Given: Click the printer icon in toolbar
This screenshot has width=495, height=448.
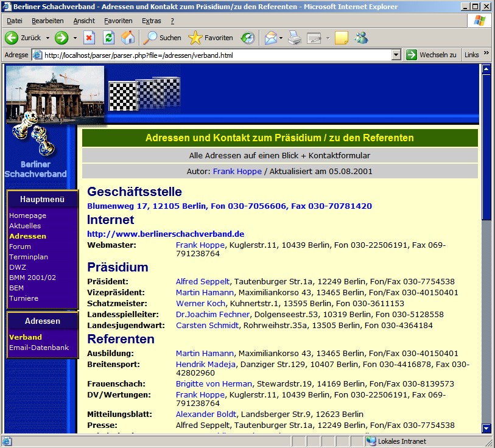Looking at the screenshot, I should coord(294,38).
